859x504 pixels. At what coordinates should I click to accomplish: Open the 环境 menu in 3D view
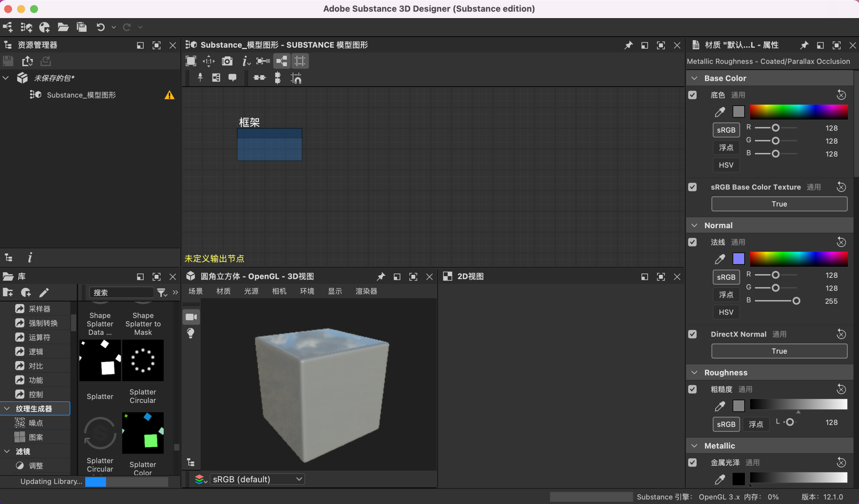307,291
